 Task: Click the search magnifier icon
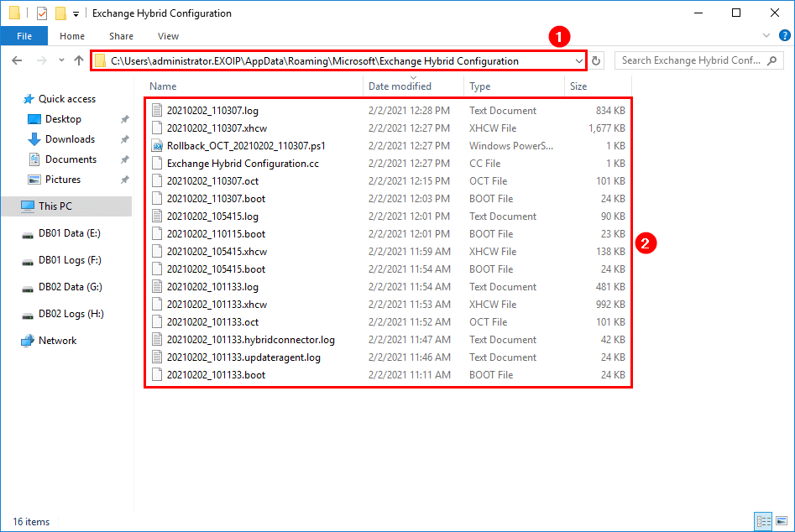tap(771, 60)
